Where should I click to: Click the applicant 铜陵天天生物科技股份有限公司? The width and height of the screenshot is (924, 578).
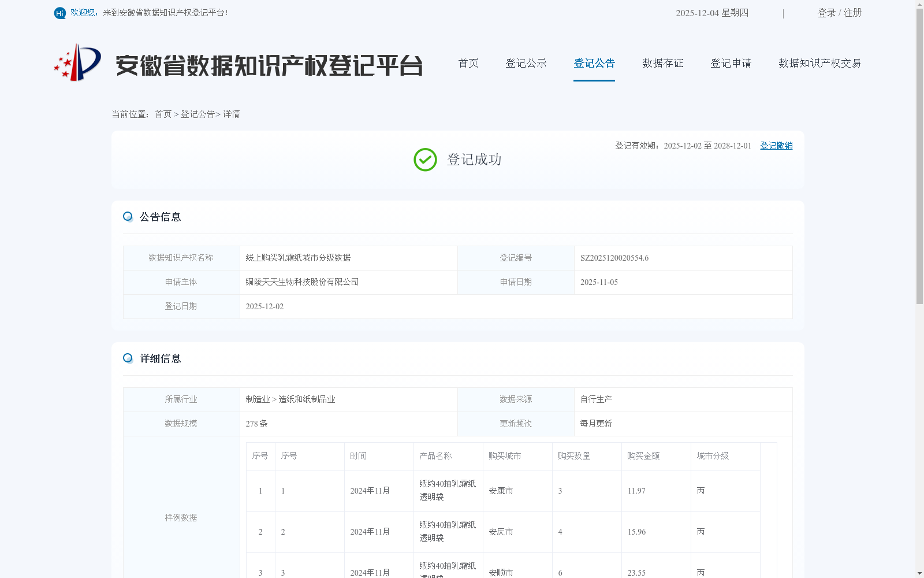pyautogui.click(x=303, y=282)
